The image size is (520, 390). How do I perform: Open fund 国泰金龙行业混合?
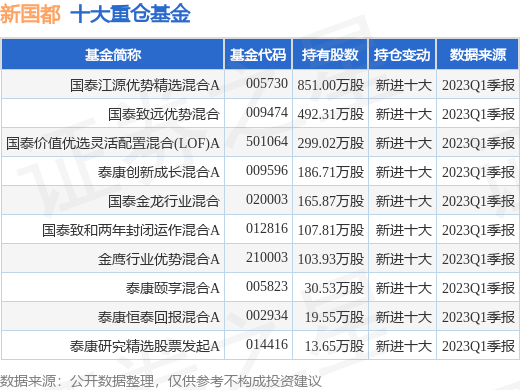[x=164, y=201]
